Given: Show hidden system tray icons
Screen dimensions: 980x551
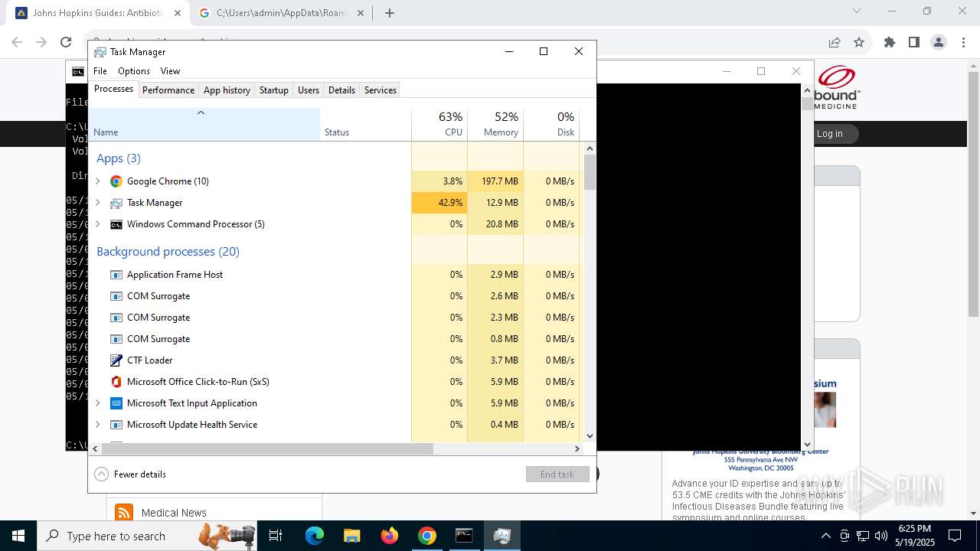Looking at the screenshot, I should click(825, 536).
